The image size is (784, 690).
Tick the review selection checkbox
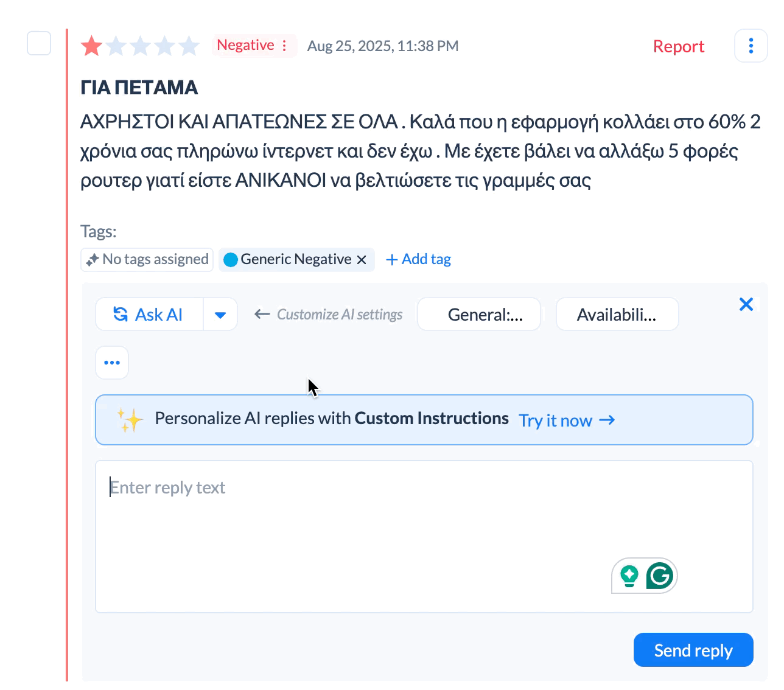[x=39, y=43]
